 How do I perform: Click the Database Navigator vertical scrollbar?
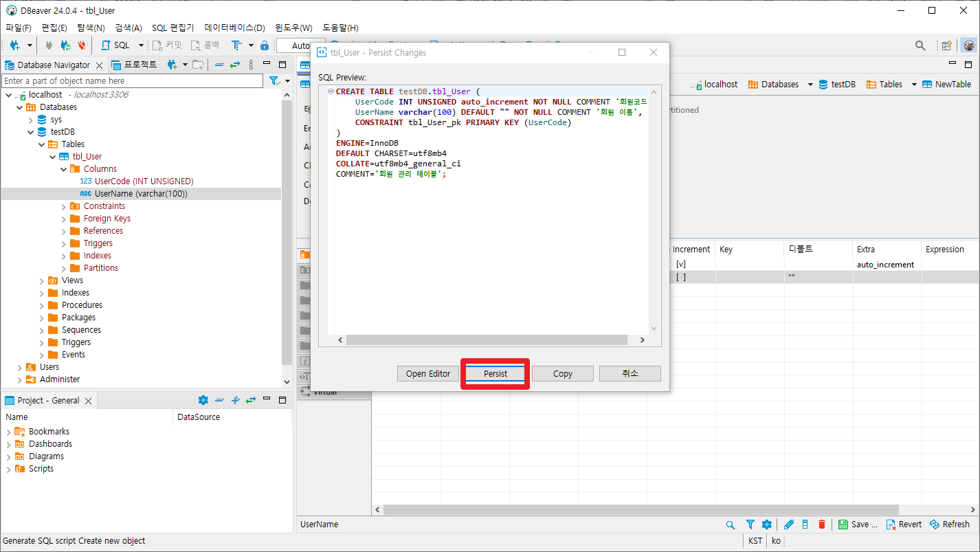click(x=287, y=232)
